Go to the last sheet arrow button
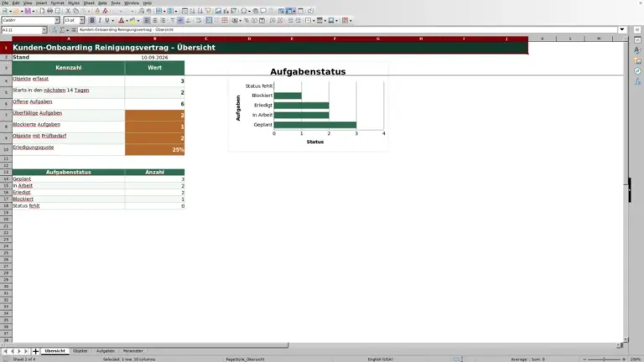Viewport: 644px width, 362px height. pyautogui.click(x=26, y=351)
